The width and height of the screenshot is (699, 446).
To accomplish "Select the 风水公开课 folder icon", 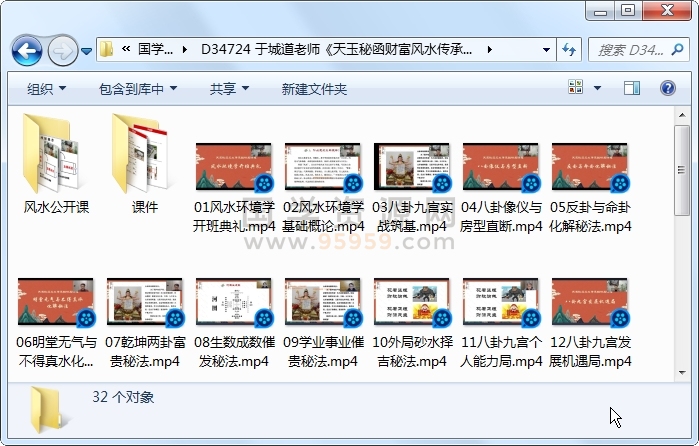I will [51, 153].
